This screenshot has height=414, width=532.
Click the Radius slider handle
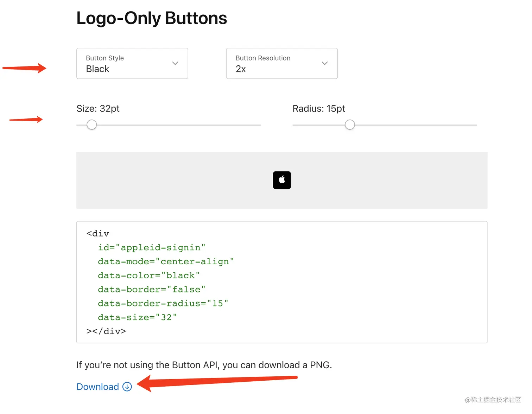click(350, 125)
